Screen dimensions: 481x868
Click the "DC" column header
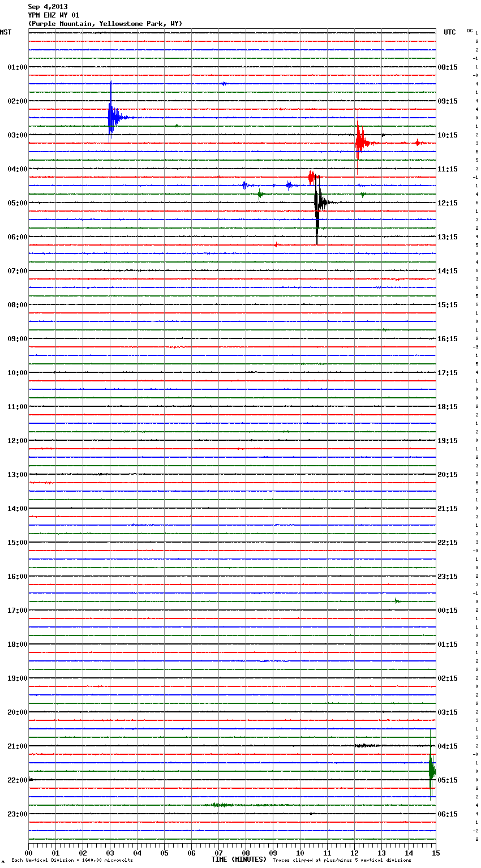[x=470, y=31]
